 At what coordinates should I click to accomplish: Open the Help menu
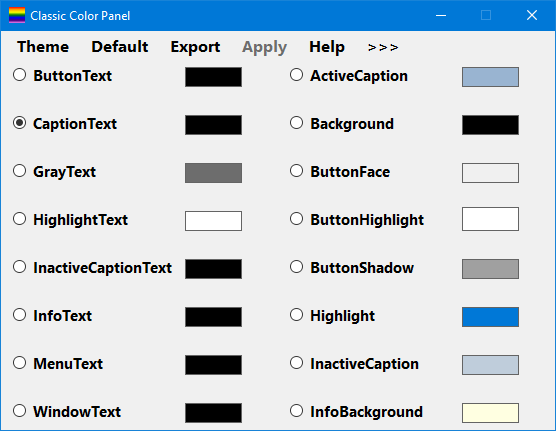point(327,47)
